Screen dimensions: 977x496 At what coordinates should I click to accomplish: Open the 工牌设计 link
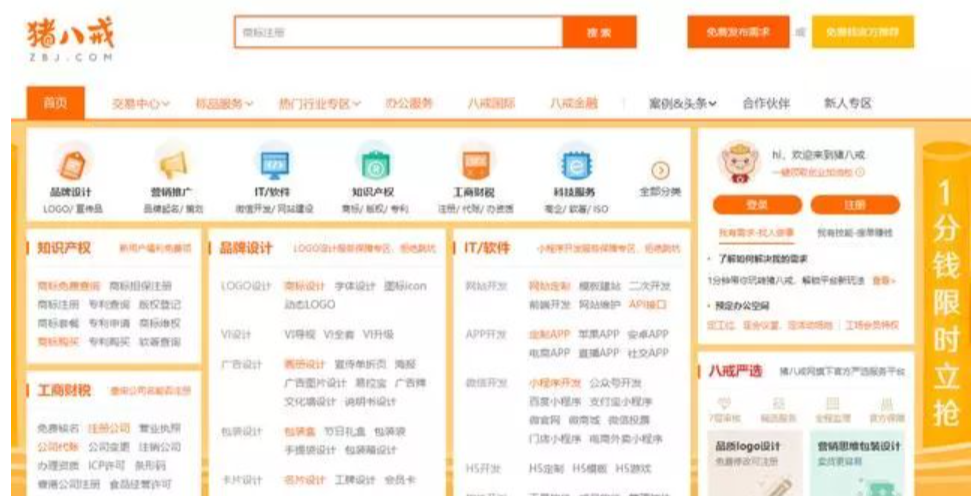coord(355,480)
